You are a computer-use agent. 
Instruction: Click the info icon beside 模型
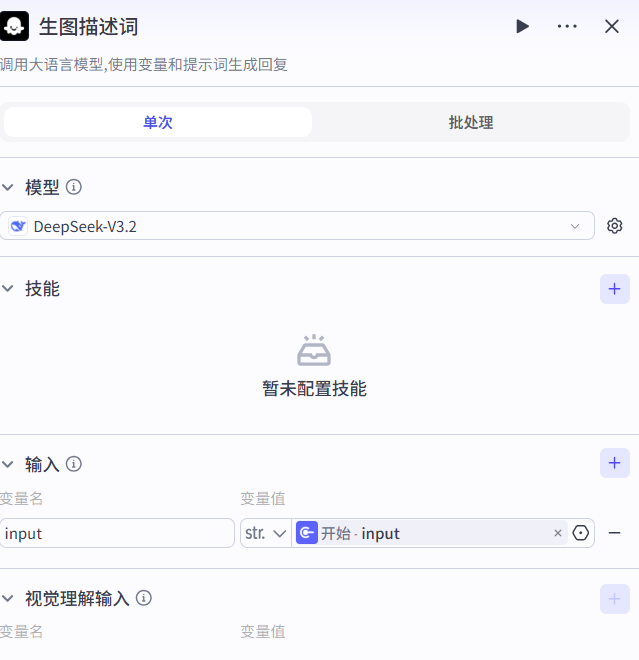tap(74, 187)
